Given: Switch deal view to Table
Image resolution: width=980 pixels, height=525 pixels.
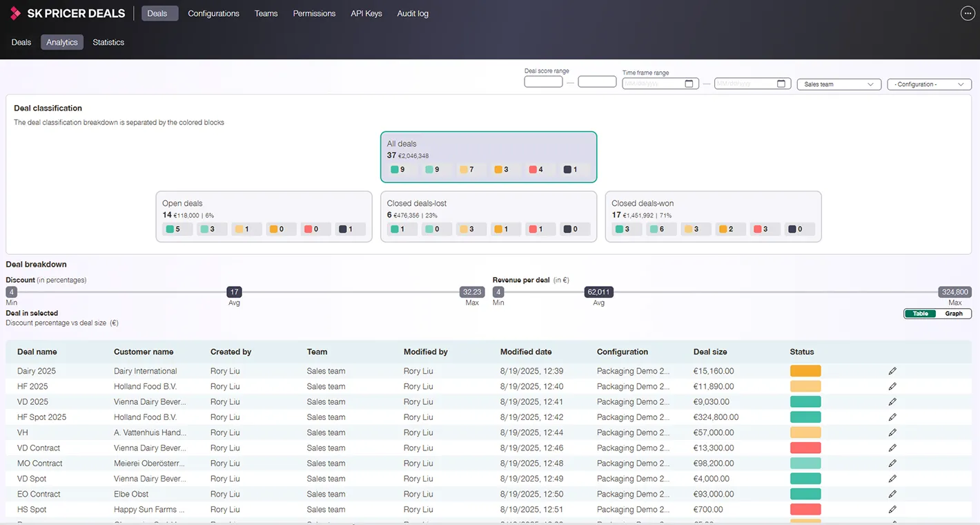Looking at the screenshot, I should coord(921,314).
